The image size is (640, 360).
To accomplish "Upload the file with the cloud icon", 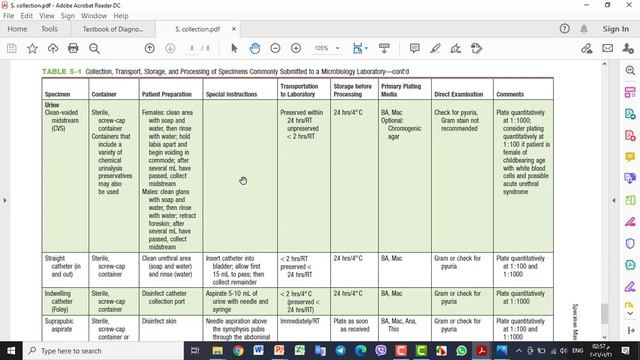I will (53, 48).
